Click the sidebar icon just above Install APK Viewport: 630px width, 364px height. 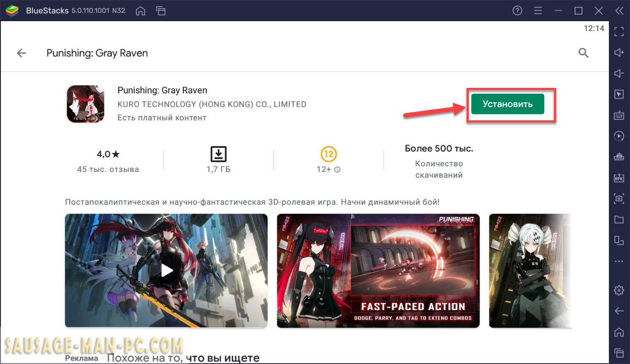tap(619, 157)
